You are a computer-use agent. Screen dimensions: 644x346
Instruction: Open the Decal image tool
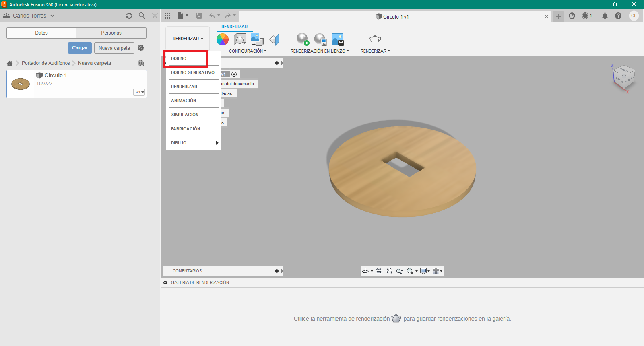(257, 39)
